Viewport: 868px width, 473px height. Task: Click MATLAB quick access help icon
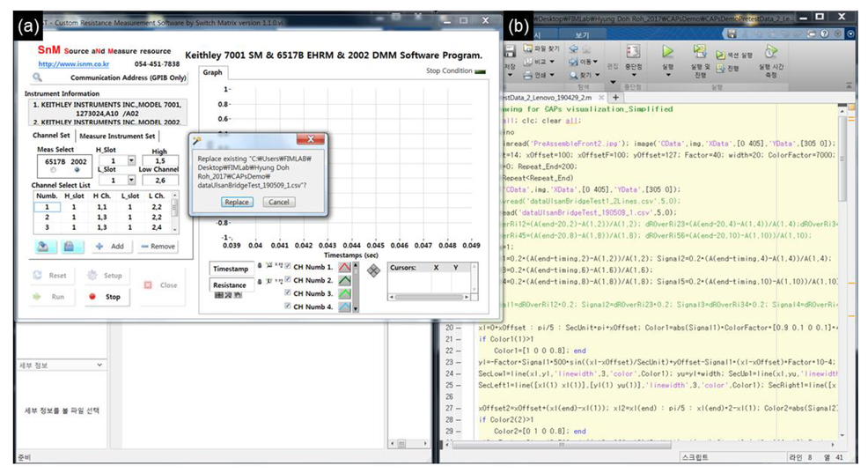(825, 33)
